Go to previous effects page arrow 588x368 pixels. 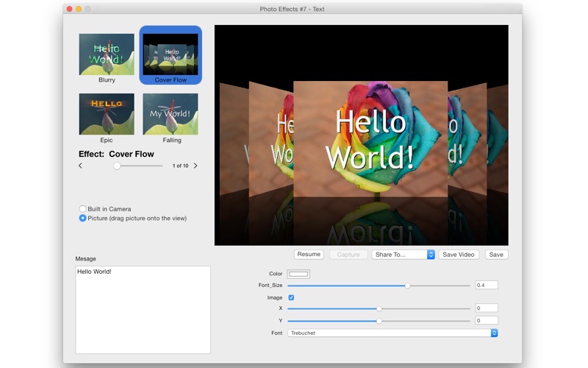(x=80, y=166)
